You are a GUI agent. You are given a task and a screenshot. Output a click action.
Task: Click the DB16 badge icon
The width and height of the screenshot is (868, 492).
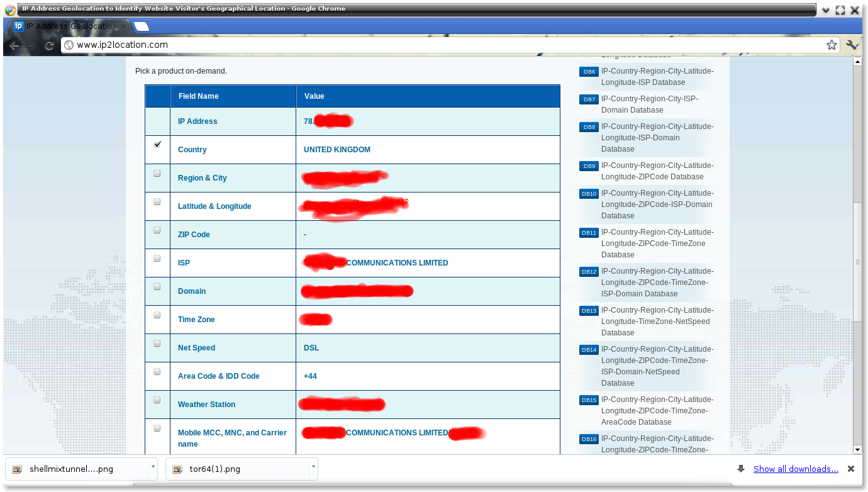[589, 439]
